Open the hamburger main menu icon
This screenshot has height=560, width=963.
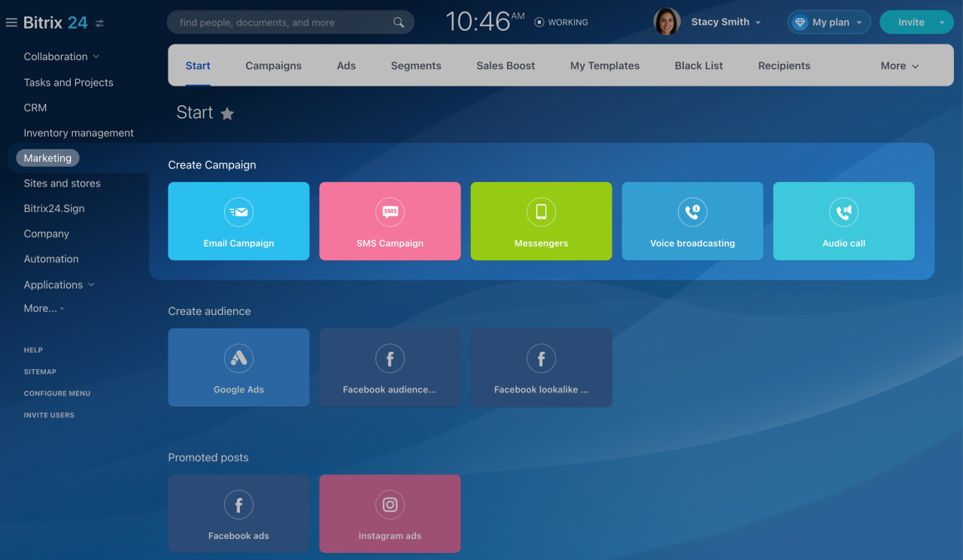(x=11, y=23)
